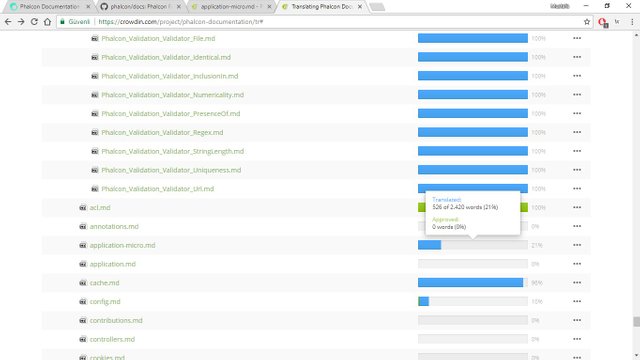Image resolution: width=640 pixels, height=360 pixels.
Task: Open three-dot menu for annotations.md
Action: coord(577,226)
